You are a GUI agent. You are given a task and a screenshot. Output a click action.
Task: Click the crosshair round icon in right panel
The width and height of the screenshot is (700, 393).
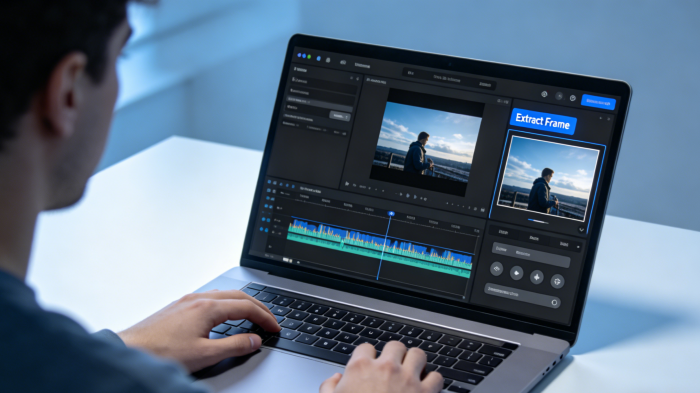point(557,281)
